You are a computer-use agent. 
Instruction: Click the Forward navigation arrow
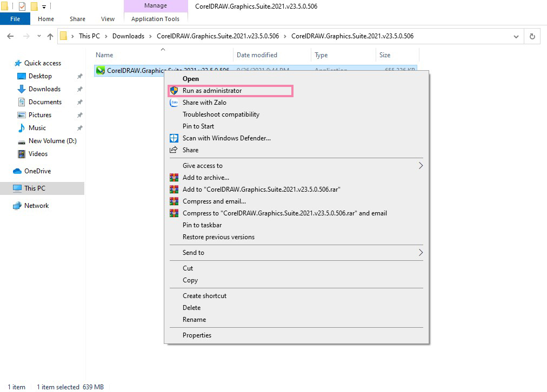(26, 36)
